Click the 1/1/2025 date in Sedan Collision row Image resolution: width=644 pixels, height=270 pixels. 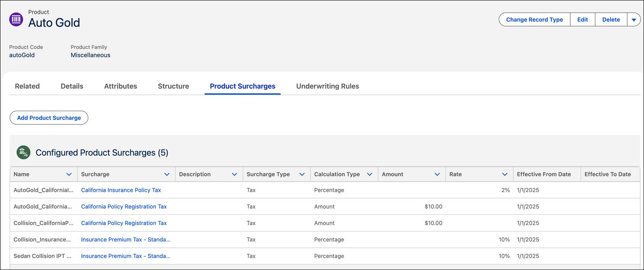[x=528, y=256]
